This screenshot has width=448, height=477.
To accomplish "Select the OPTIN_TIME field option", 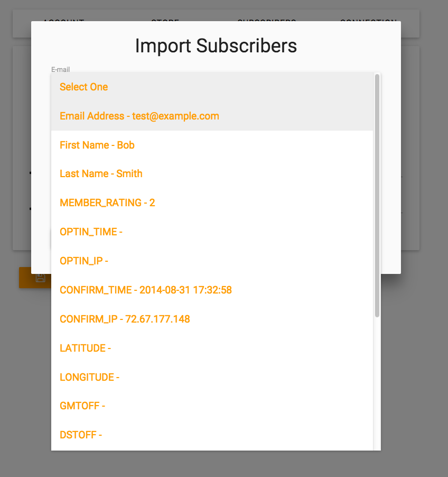I will pos(91,232).
